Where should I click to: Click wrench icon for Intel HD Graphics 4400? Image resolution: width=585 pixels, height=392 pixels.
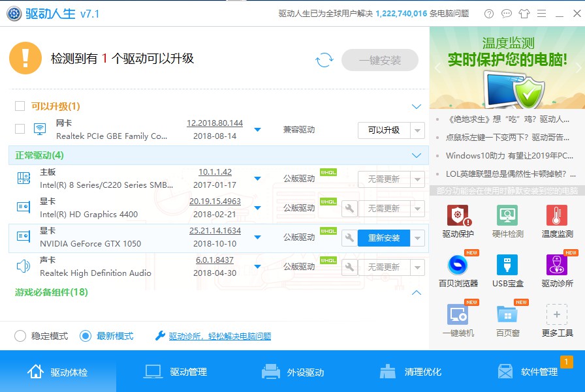coord(349,208)
